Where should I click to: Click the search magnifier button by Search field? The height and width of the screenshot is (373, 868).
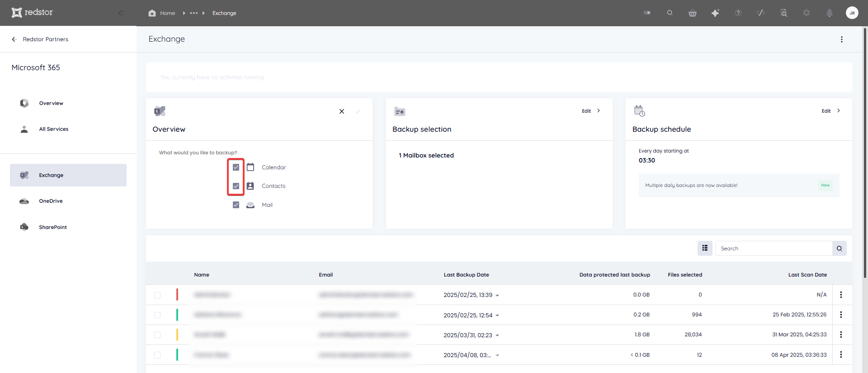point(840,249)
